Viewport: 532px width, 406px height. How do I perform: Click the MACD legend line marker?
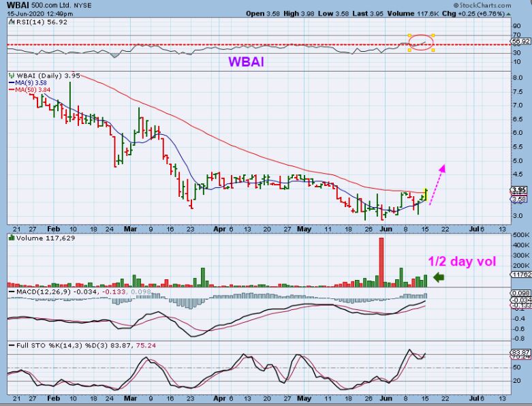coord(12,292)
